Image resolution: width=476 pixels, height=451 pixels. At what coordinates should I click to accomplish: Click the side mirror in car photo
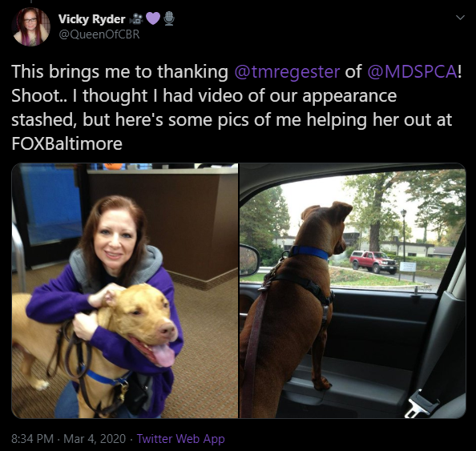pos(250,260)
